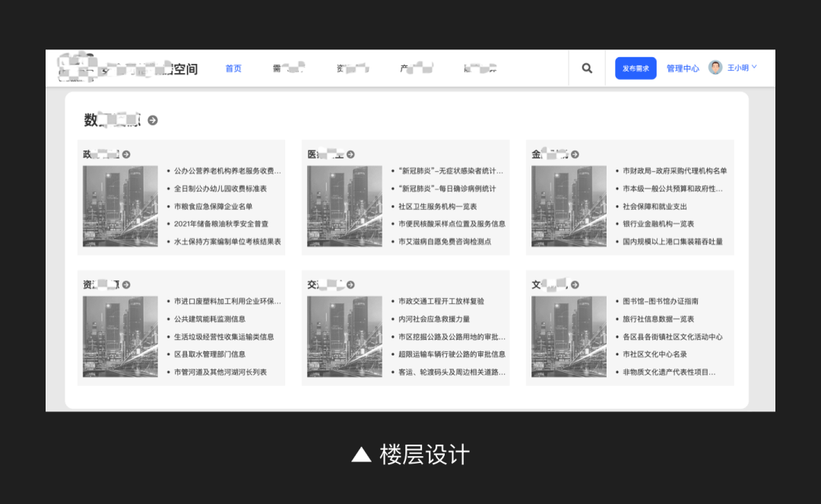Open the 管理中心 link

click(x=683, y=68)
